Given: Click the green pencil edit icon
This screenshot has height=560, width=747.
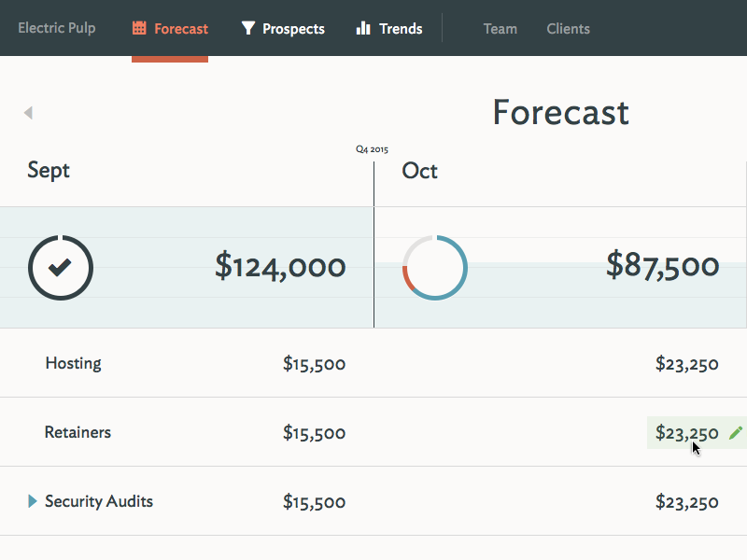Looking at the screenshot, I should tap(736, 432).
